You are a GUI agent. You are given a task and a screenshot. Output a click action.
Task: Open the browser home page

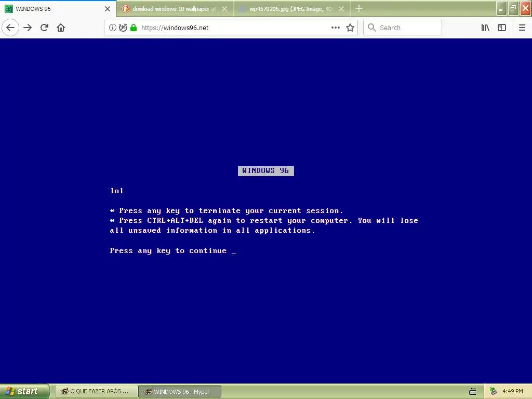pos(61,28)
